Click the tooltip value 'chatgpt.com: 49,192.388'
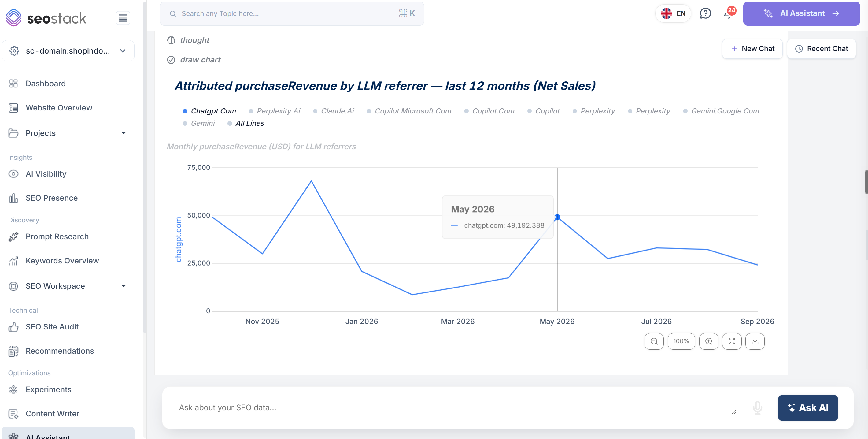868x439 pixels. tap(504, 225)
